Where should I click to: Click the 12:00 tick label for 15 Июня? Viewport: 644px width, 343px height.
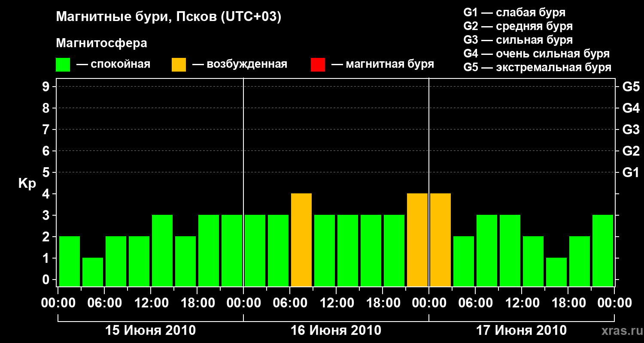151,303
